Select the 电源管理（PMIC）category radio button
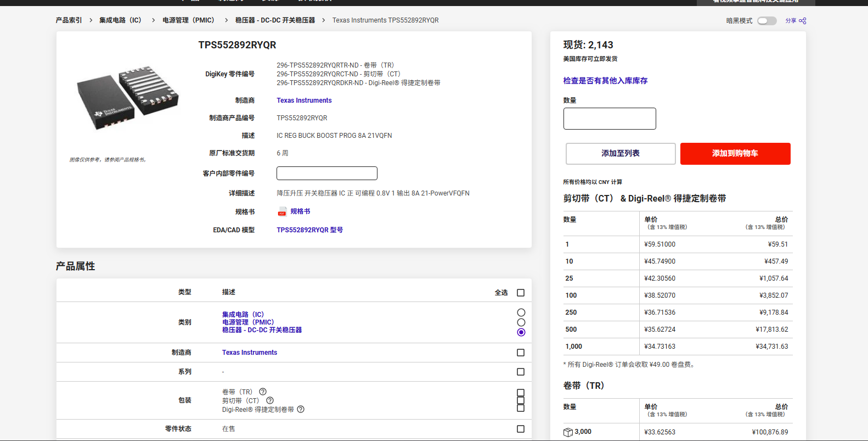Viewport: 868px width, 441px height. [521, 322]
